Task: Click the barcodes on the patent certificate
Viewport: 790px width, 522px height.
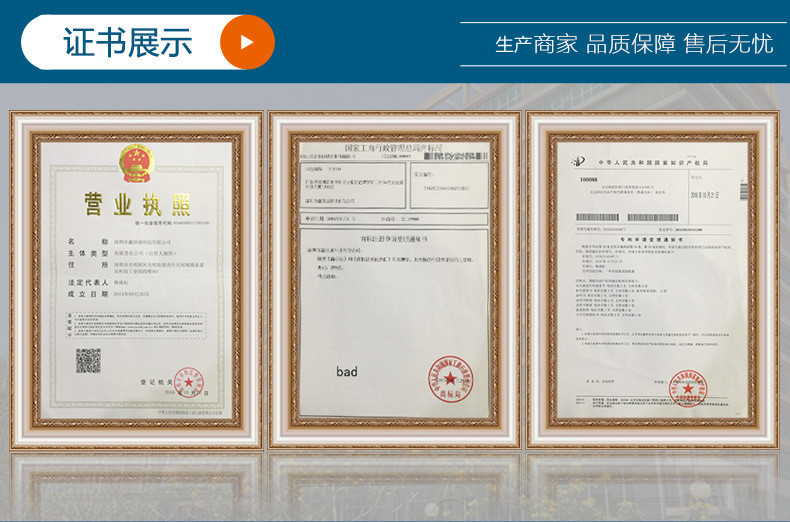Action: click(x=627, y=218)
